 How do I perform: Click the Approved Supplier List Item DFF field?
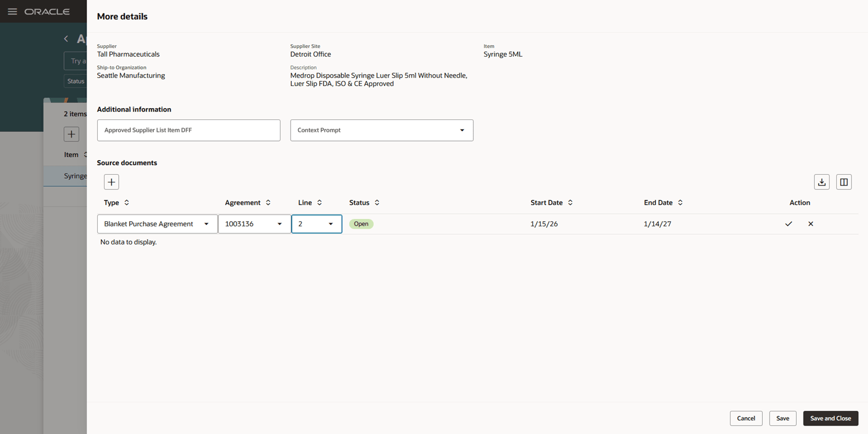pos(188,130)
